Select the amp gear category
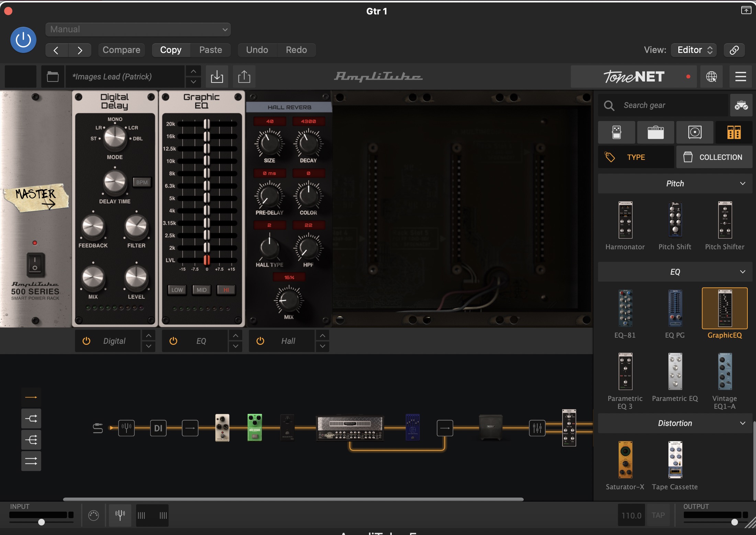Screen dimensions: 756x535 coord(656,132)
